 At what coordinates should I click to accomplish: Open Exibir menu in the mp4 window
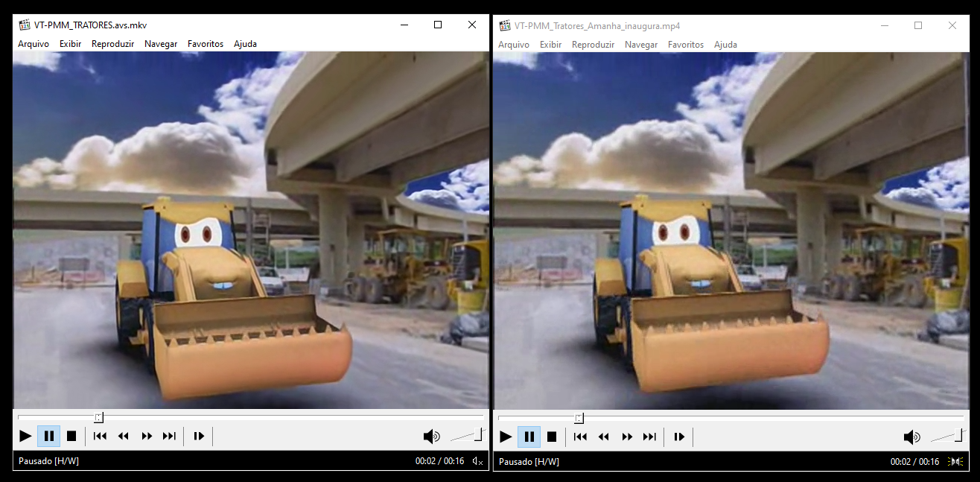(550, 45)
